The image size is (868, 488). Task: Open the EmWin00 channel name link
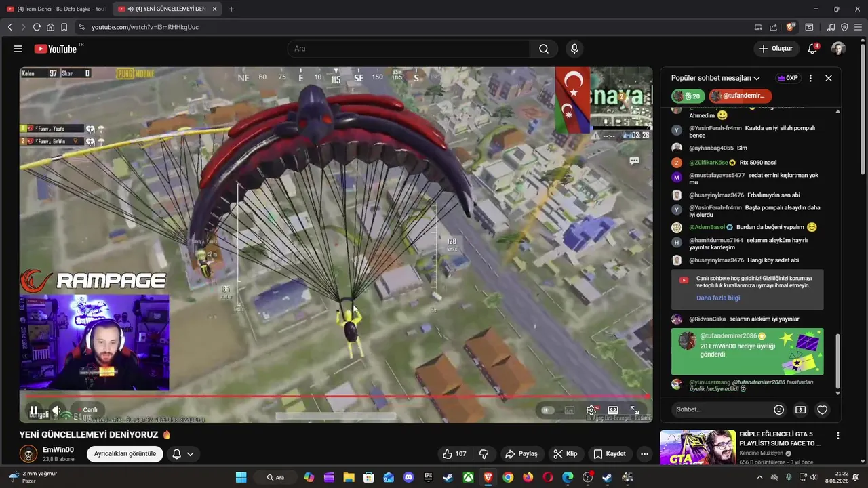coord(58,450)
